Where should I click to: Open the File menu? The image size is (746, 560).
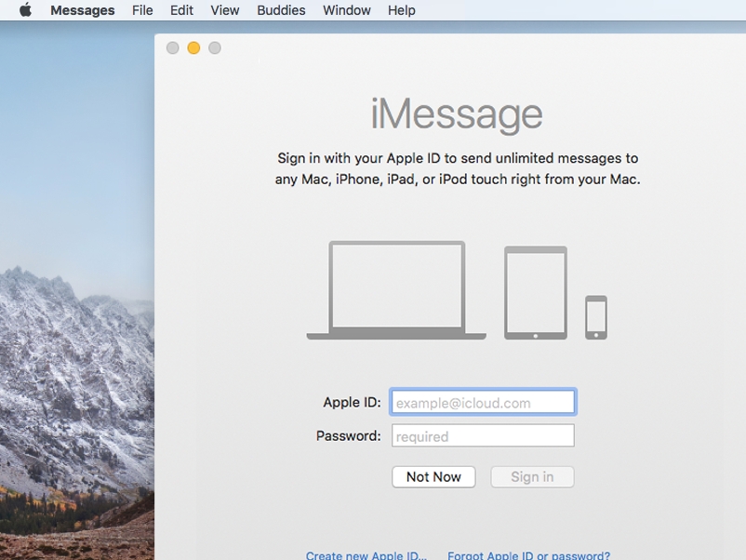142,10
